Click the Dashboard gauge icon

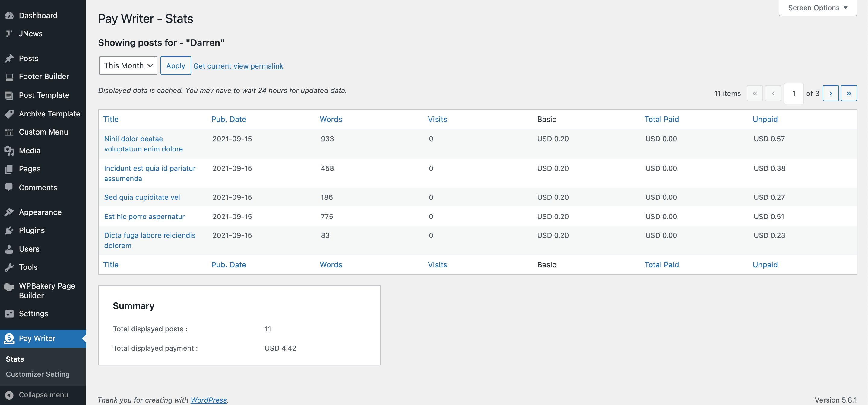(9, 15)
